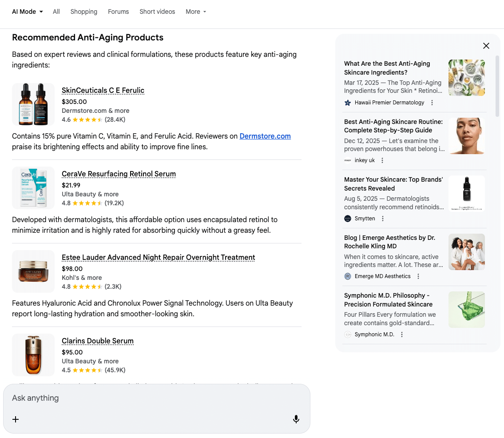Click the Emerge MD Aesthetics favicon
504x438 pixels.
(347, 276)
